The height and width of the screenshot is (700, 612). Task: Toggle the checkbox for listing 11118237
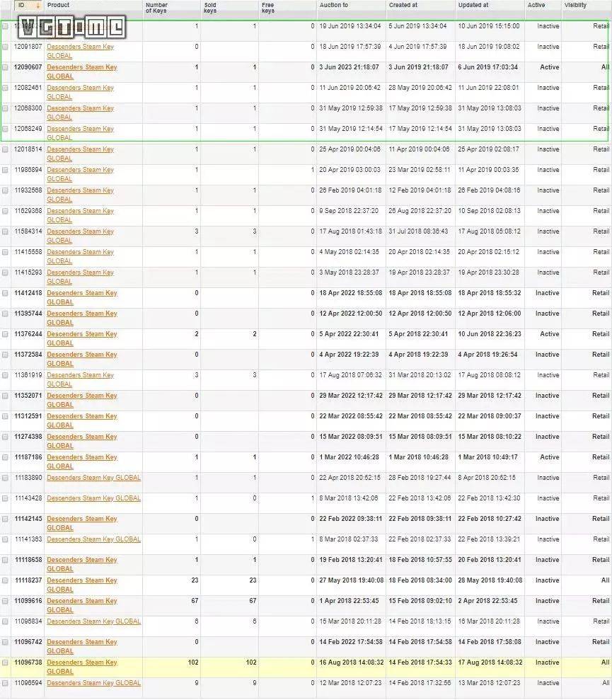tap(6, 581)
